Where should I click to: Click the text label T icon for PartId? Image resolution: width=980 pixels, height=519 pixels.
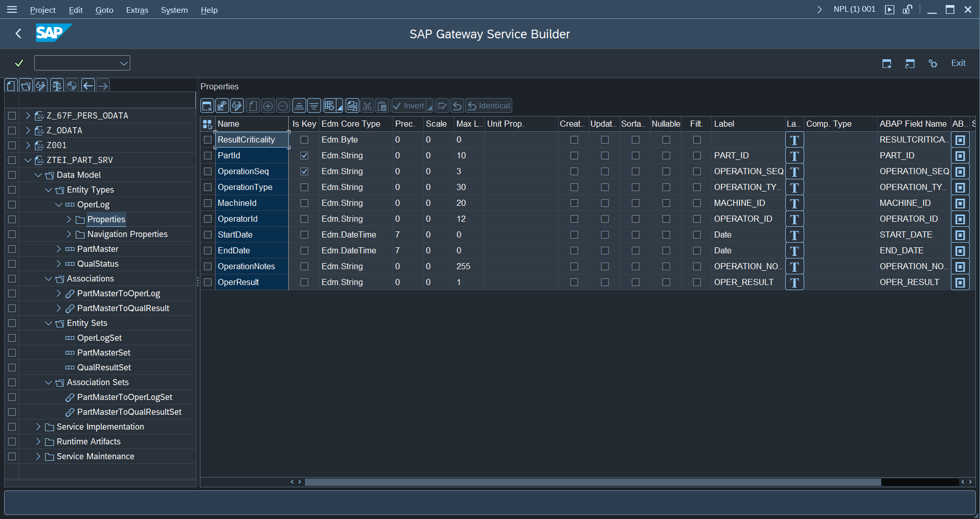click(x=794, y=156)
